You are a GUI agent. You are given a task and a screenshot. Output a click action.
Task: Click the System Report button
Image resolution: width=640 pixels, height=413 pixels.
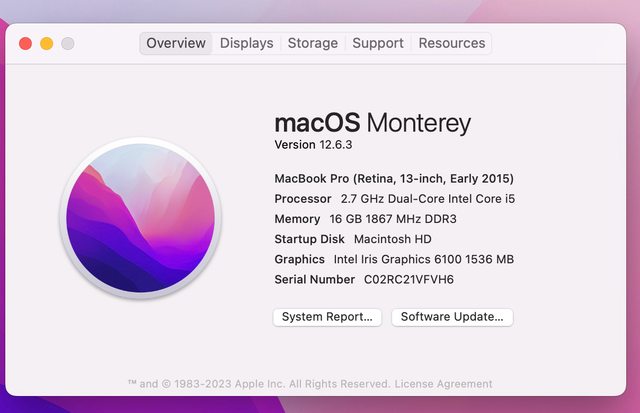point(327,317)
